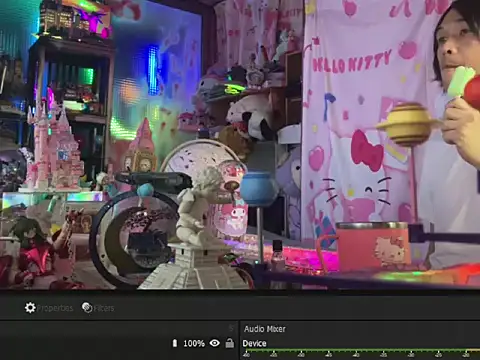
Task: Click the Device volume meter bar
Action: (361, 351)
